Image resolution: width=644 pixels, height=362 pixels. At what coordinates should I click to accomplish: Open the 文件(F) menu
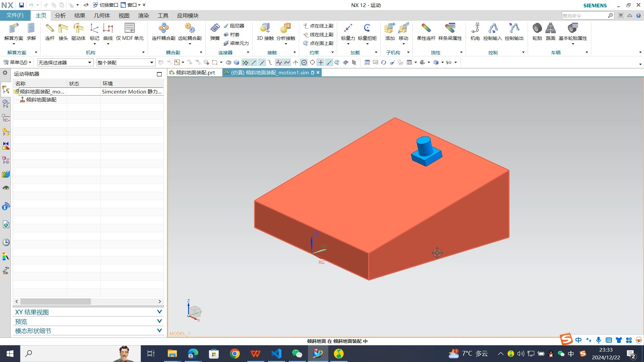[x=15, y=15]
